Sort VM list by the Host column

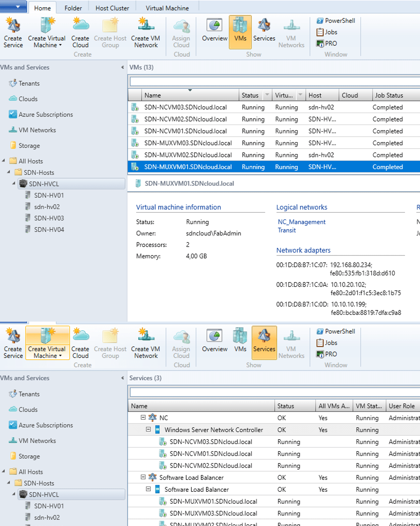(x=322, y=95)
